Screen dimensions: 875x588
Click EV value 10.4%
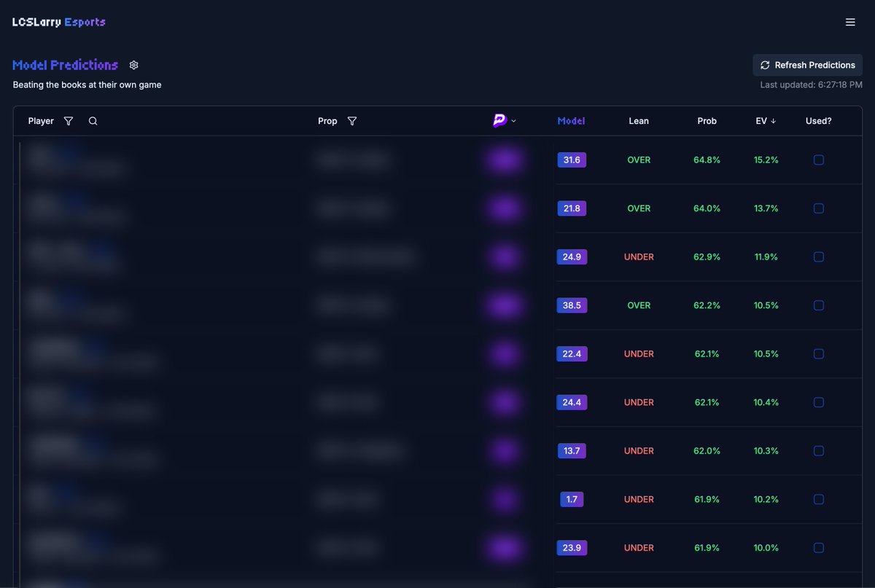point(766,402)
